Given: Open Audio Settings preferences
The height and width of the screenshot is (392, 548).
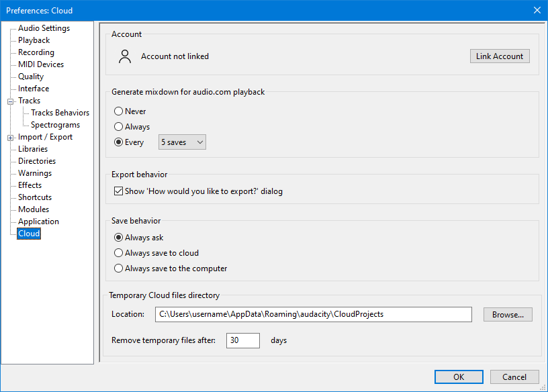Looking at the screenshot, I should coord(44,28).
